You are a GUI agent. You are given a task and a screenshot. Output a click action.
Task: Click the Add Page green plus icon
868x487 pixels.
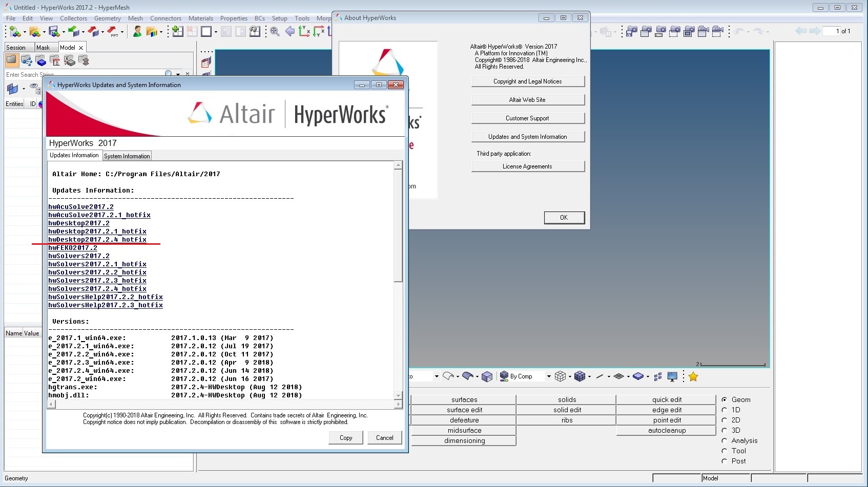click(177, 32)
